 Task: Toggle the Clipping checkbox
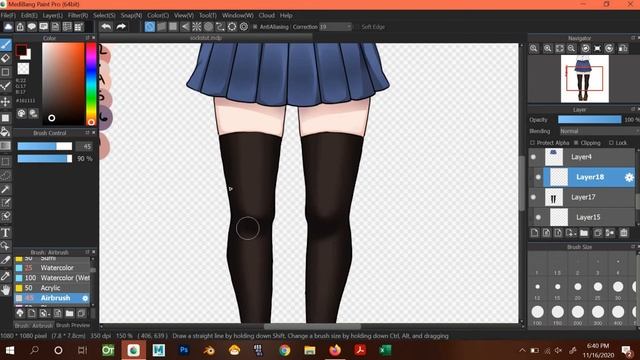tap(576, 143)
